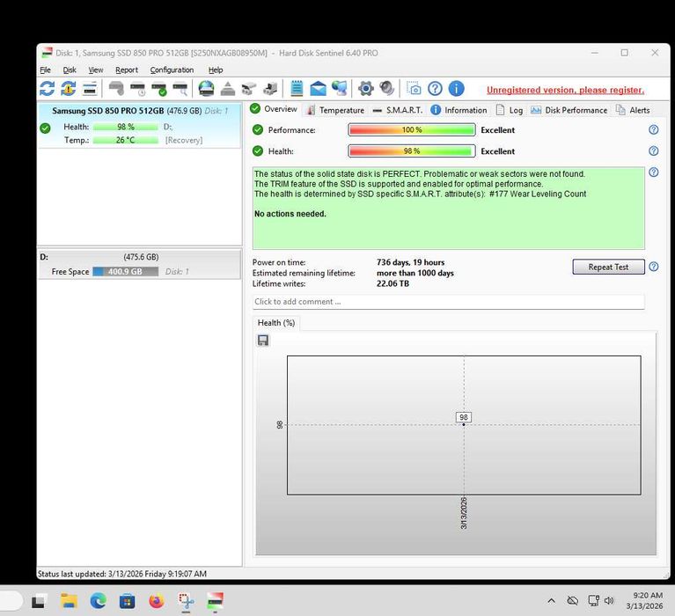Click the comment field to add comment
Screen dimensions: 675x616
(x=448, y=302)
